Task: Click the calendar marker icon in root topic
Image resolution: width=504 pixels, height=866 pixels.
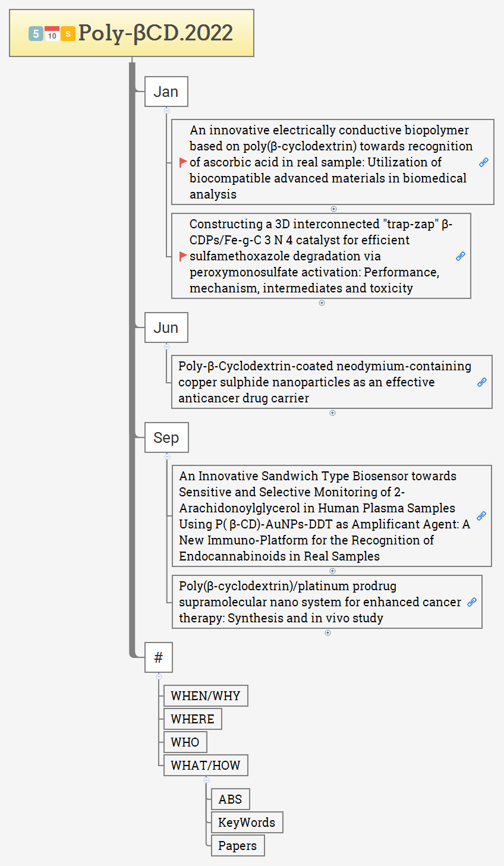Action: click(x=52, y=34)
